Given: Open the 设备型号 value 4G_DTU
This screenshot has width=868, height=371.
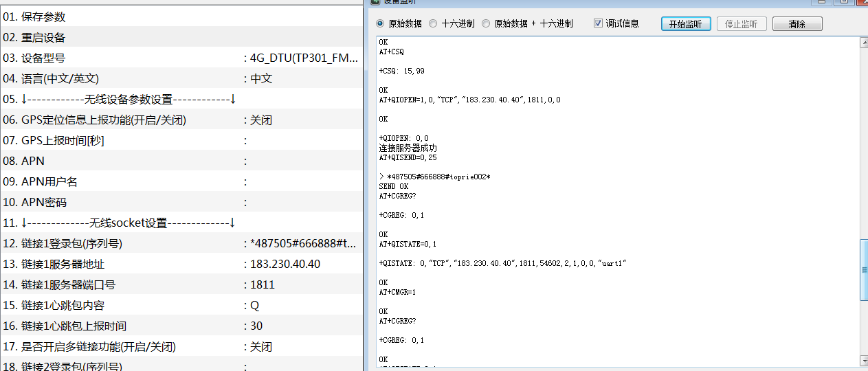Looking at the screenshot, I should click(x=304, y=58).
